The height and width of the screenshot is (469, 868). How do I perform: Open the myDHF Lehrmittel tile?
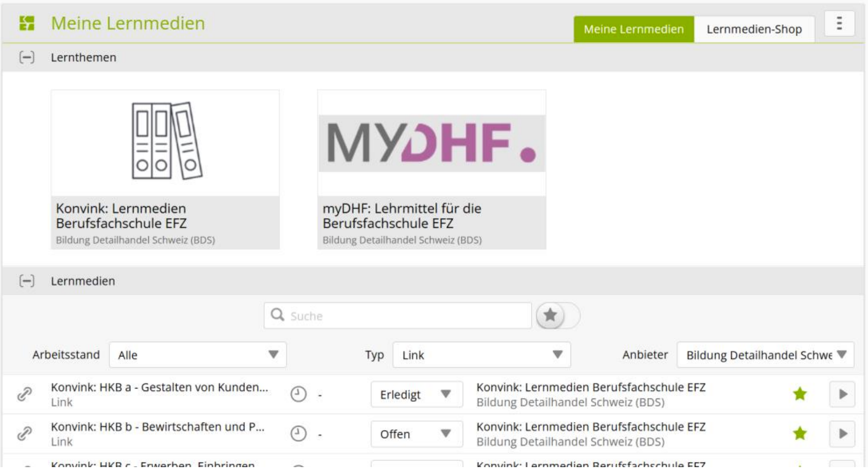pos(431,169)
